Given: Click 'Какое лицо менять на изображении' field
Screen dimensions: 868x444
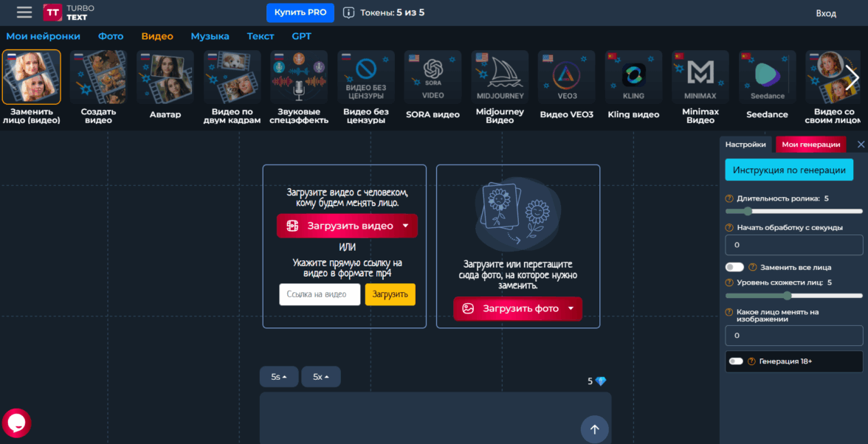Looking at the screenshot, I should click(x=794, y=336).
